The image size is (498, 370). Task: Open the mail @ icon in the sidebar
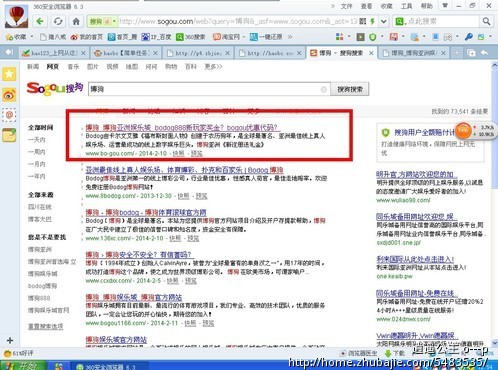click(9, 115)
